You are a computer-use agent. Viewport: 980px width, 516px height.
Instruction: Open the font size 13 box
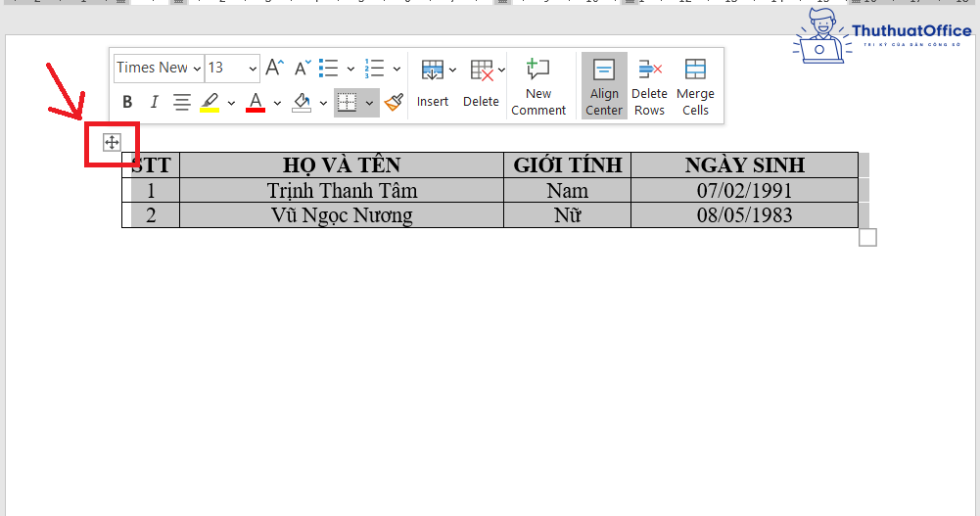[x=232, y=68]
